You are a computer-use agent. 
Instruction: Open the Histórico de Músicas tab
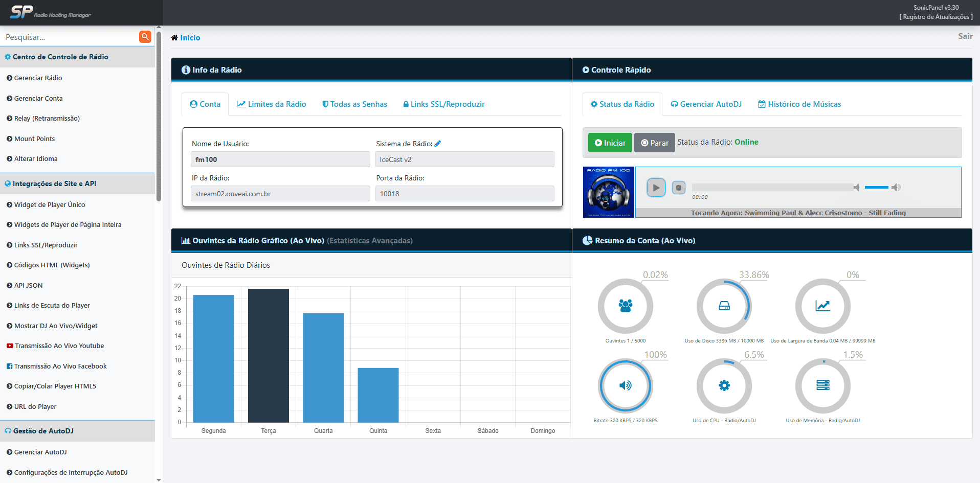pos(799,104)
